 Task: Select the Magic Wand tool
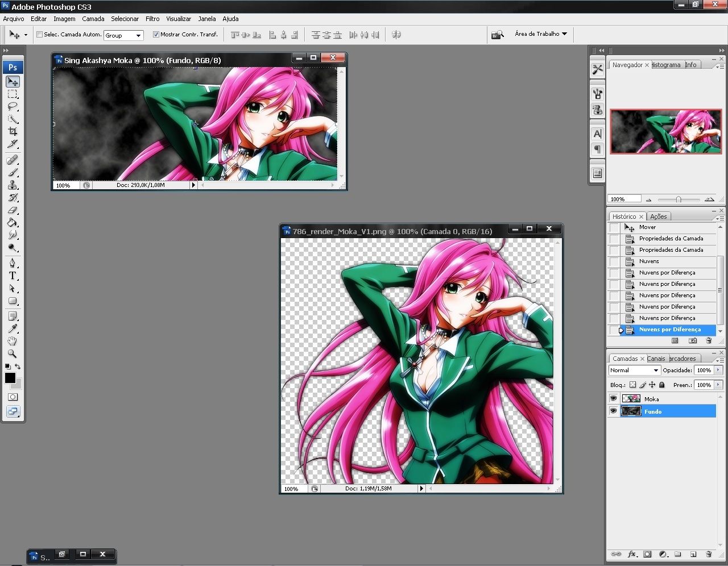tap(13, 119)
